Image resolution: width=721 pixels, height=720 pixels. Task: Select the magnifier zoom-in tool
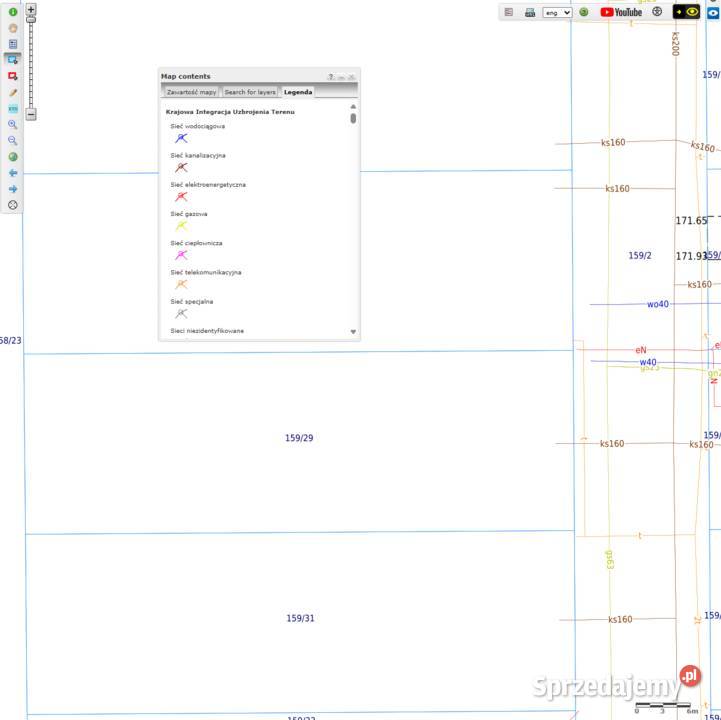[x=13, y=125]
